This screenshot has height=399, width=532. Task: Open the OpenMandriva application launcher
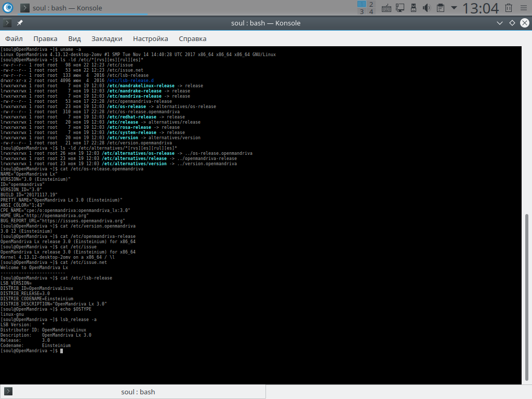pos(7,7)
